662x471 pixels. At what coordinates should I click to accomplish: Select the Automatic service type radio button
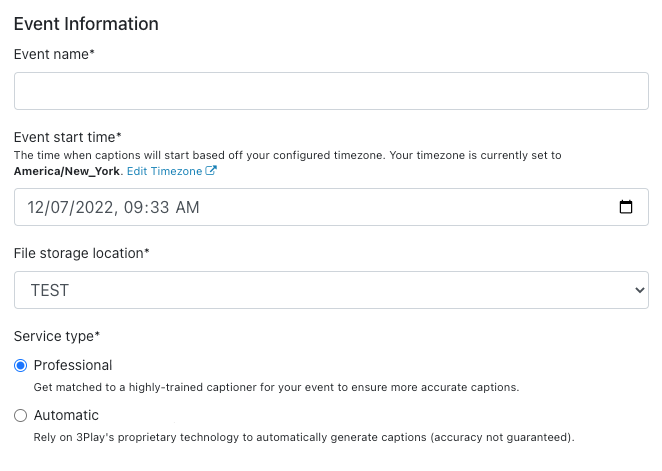21,415
